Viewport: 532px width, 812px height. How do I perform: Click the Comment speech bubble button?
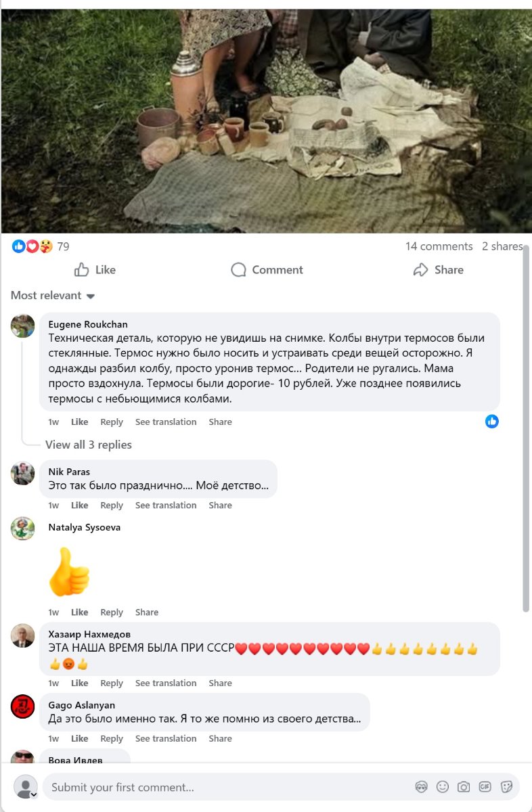pyautogui.click(x=267, y=270)
